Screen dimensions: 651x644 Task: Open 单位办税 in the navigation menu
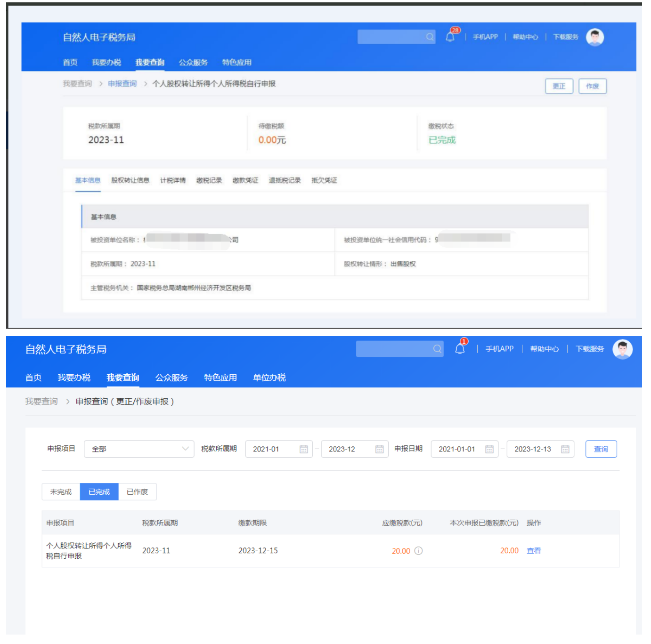point(269,378)
